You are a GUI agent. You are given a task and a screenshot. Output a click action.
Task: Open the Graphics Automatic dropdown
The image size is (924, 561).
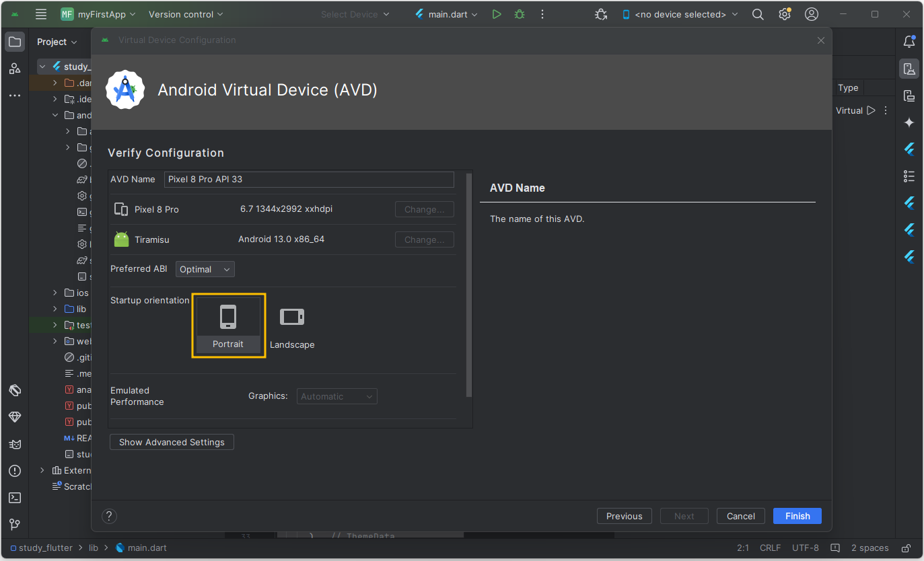point(337,397)
